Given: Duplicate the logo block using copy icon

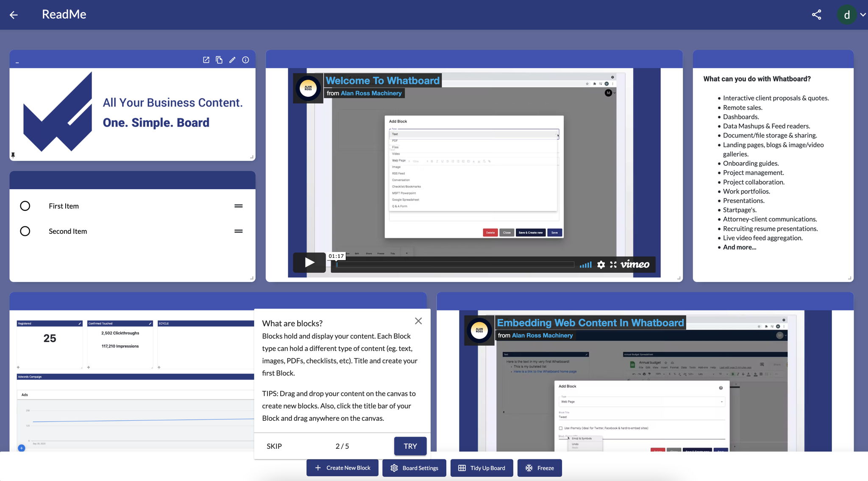Looking at the screenshot, I should (x=219, y=60).
